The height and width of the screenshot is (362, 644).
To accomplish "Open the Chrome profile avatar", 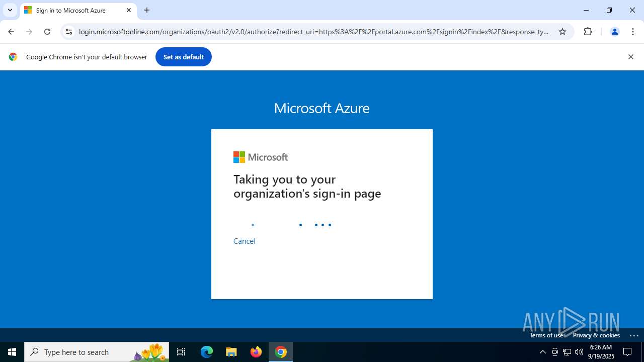I will [614, 32].
